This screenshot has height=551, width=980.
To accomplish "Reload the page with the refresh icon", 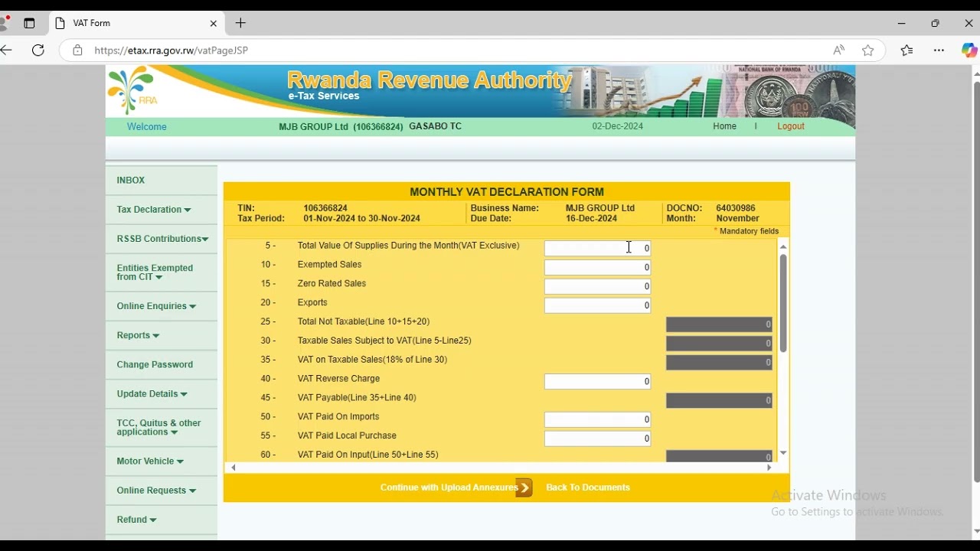I will (38, 51).
